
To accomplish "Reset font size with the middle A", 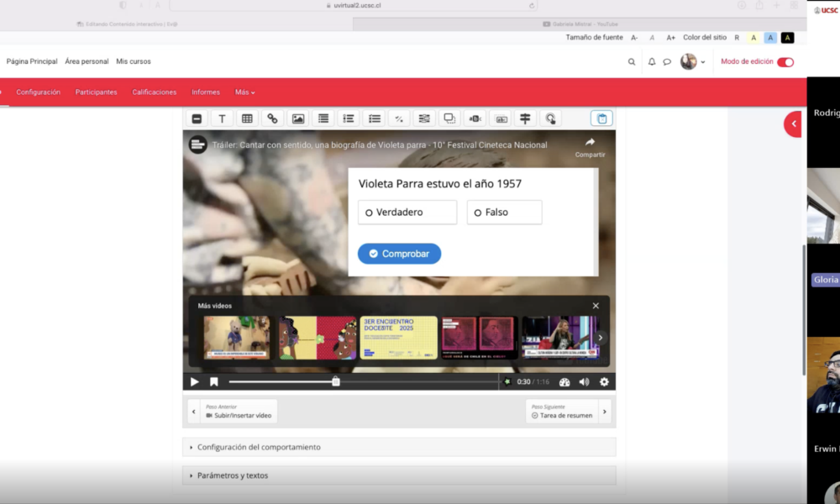I will click(652, 38).
